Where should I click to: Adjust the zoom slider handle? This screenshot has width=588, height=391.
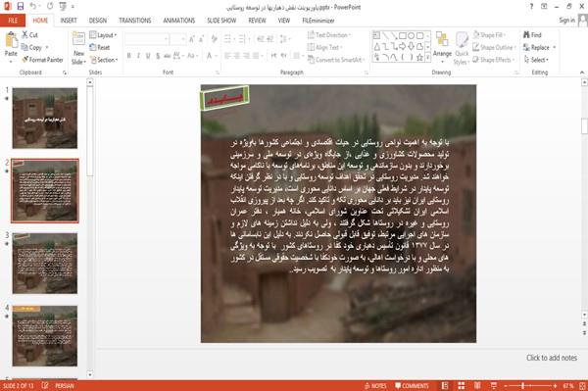coord(523,386)
